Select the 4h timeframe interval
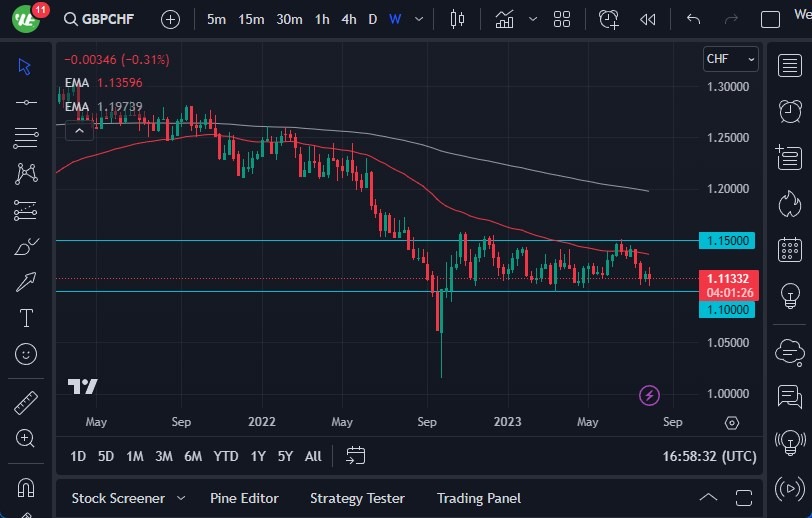 pos(348,19)
